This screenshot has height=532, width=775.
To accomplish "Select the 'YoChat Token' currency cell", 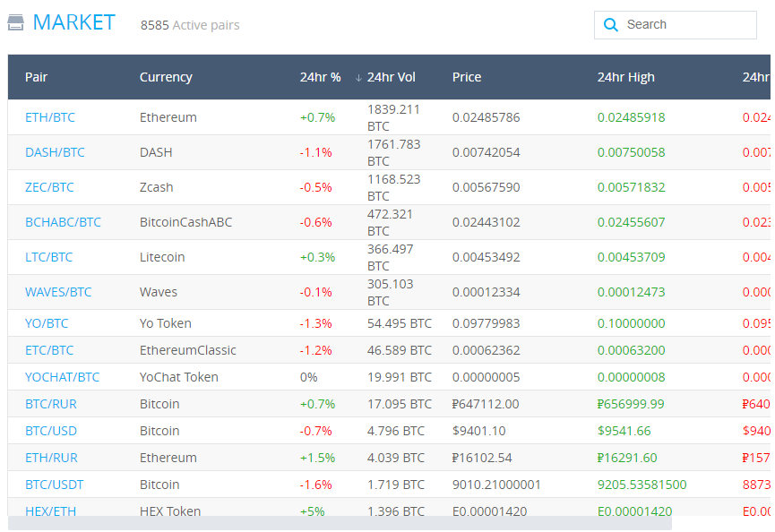I will click(x=179, y=377).
